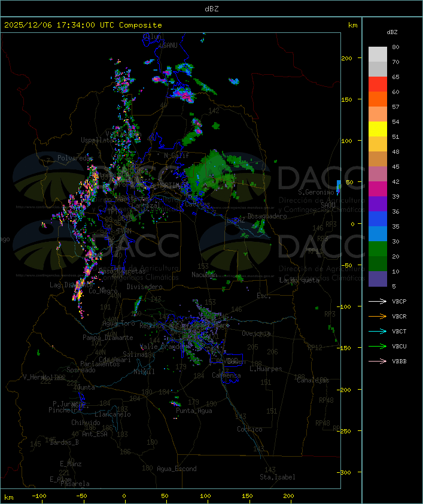This screenshot has height=504, width=423.
Task: Click the Sta.Isabel map label
Action: point(278,477)
